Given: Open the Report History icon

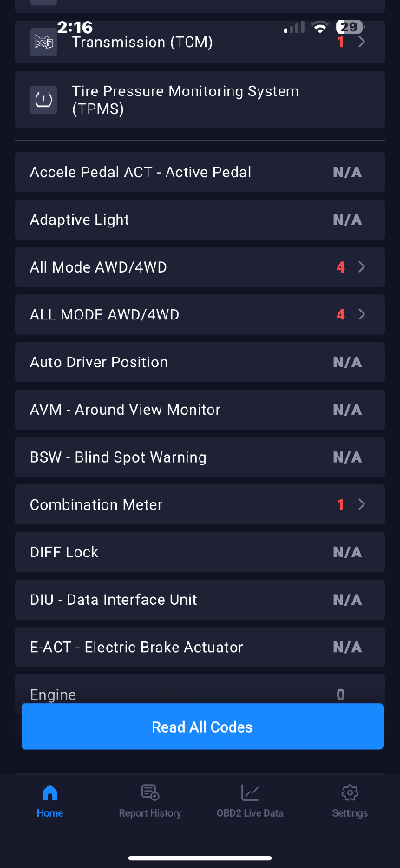Looking at the screenshot, I should point(150,792).
